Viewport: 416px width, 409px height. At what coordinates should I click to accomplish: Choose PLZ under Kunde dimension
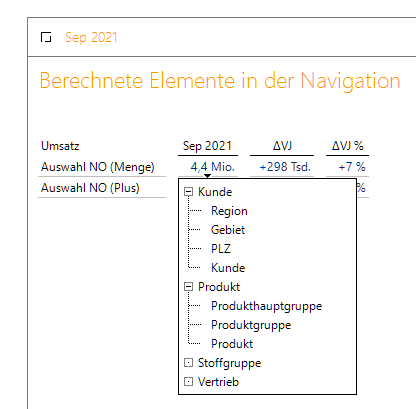click(221, 249)
